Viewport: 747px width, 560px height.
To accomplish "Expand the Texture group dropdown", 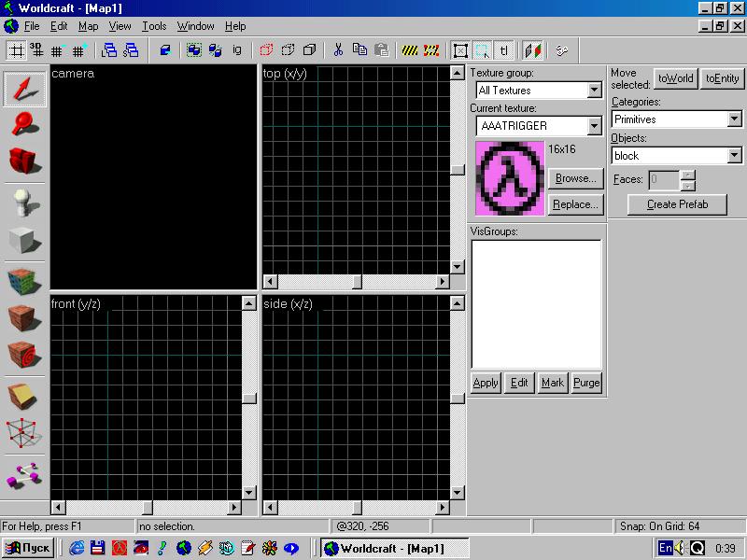I will coord(594,90).
